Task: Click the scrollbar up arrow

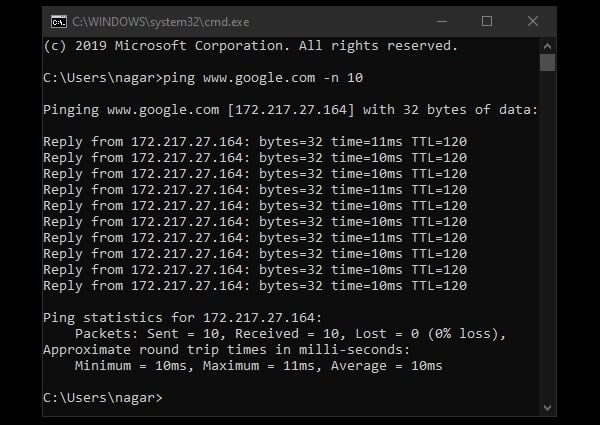Action: (547, 44)
